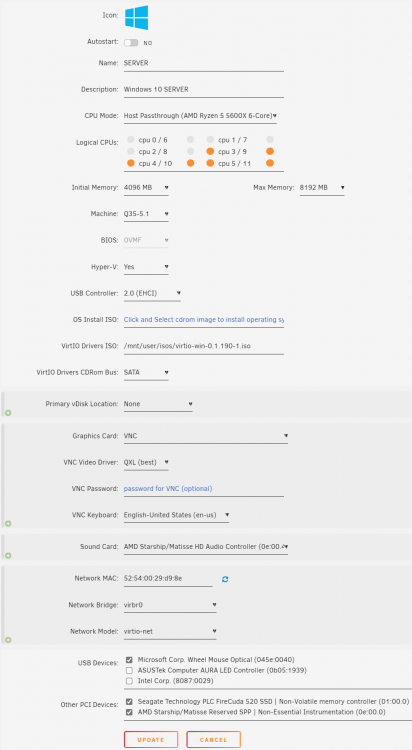Screen dimensions: 412x750
Task: Disable logical cpu 3
Action: point(210,152)
